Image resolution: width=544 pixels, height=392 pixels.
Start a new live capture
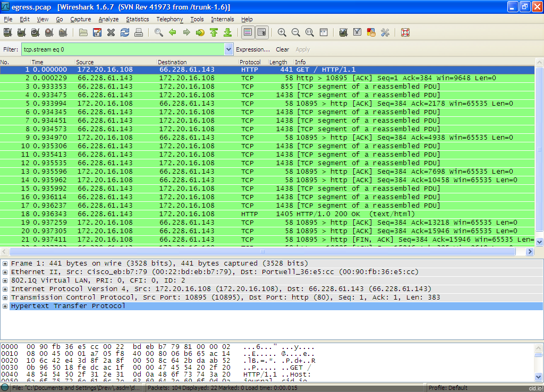point(36,32)
